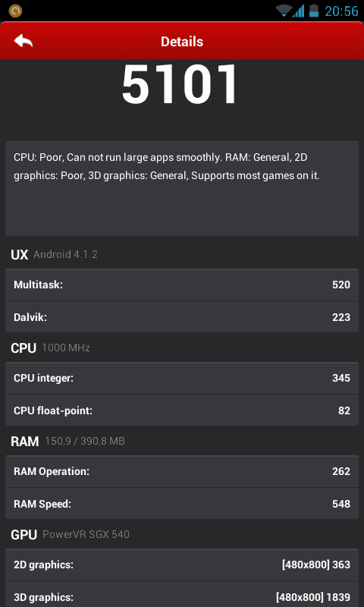This screenshot has width=364, height=607.
Task: Tap the RAM section header
Action: 67,442
